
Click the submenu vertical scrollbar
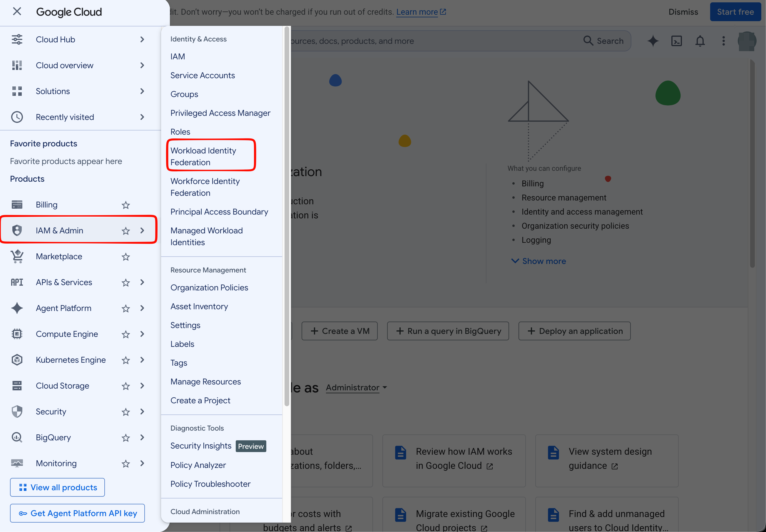pos(287,217)
